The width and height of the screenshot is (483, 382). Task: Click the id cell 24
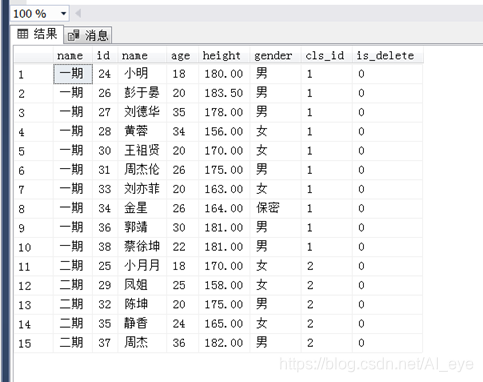[x=105, y=74]
